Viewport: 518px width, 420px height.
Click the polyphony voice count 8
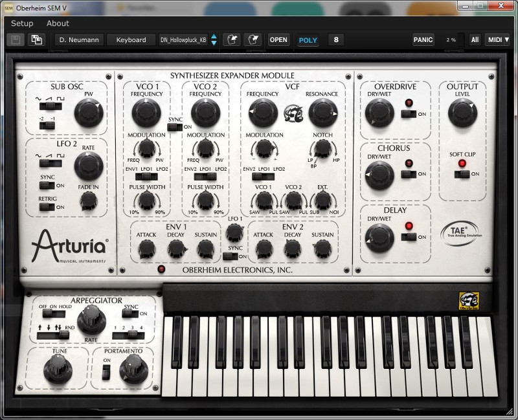pyautogui.click(x=336, y=40)
